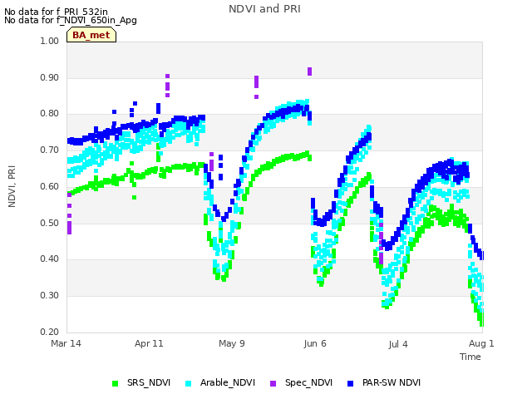
Task: Click the green SRS_NDVI legend swatch
Action: [116, 383]
